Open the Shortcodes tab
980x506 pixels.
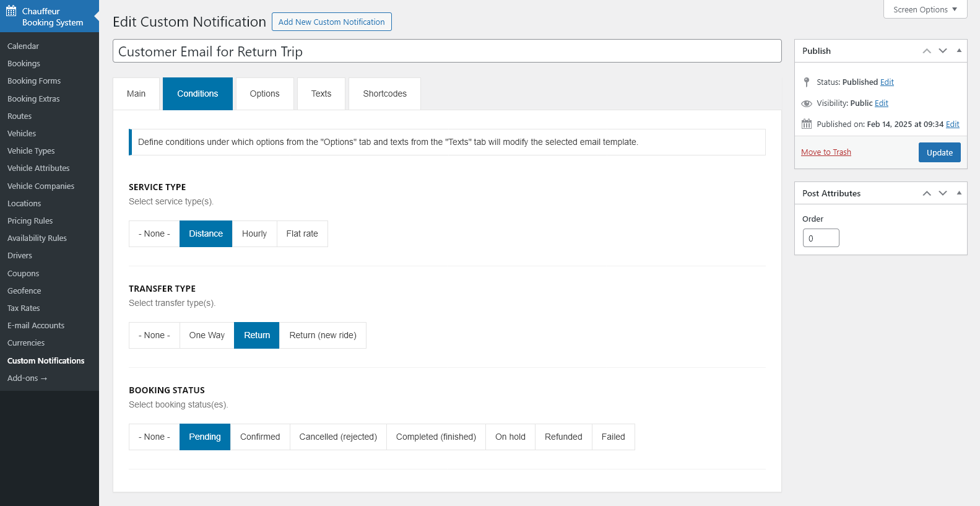click(384, 94)
